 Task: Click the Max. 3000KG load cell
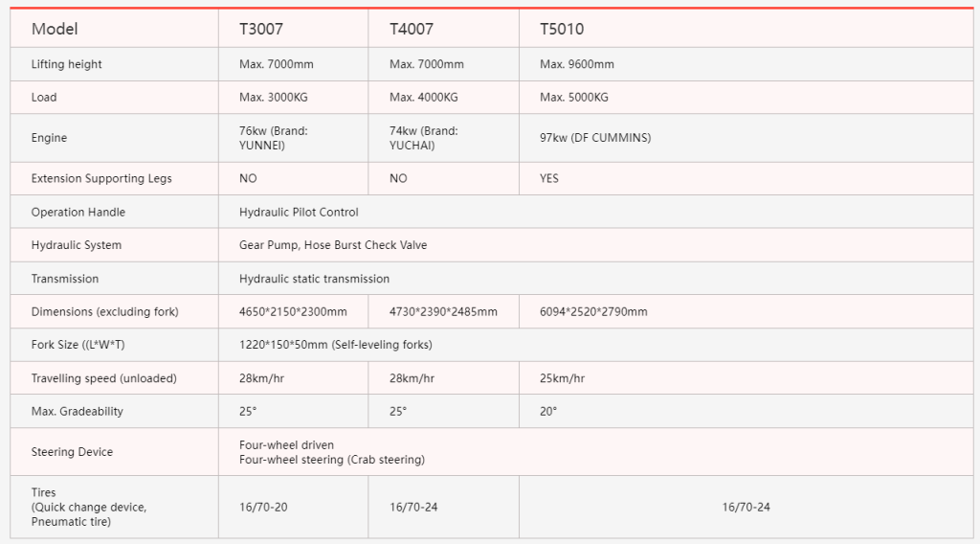[274, 97]
